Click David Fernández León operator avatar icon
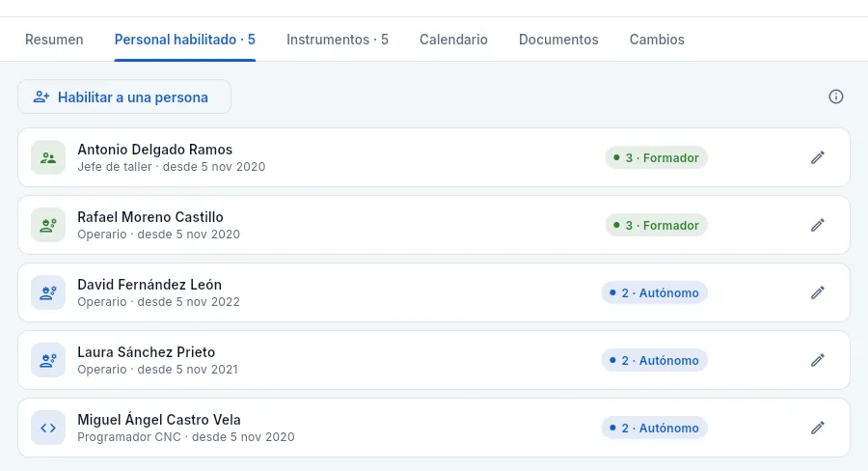The height and width of the screenshot is (471, 868). [48, 292]
